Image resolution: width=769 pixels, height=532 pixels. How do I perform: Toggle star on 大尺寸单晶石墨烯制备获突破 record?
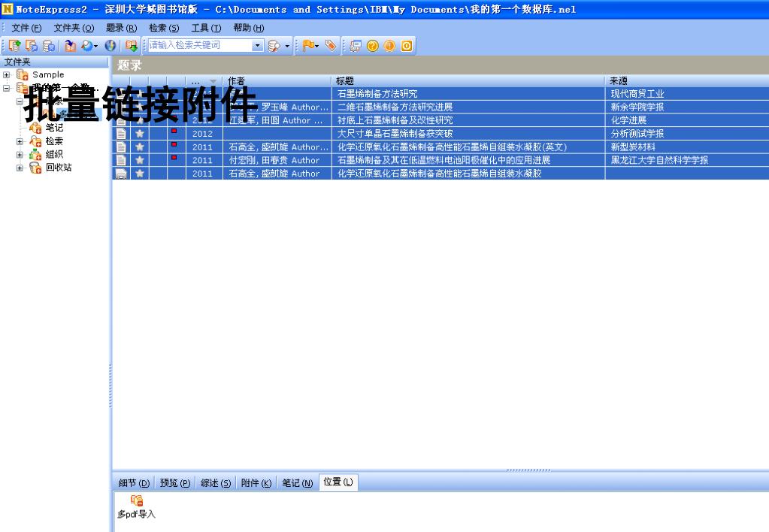coord(140,134)
